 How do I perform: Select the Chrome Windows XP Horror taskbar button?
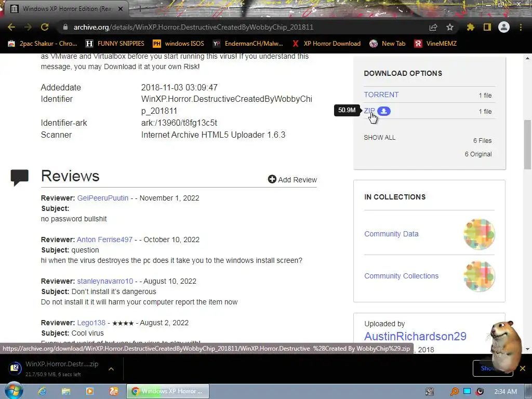coord(168,391)
